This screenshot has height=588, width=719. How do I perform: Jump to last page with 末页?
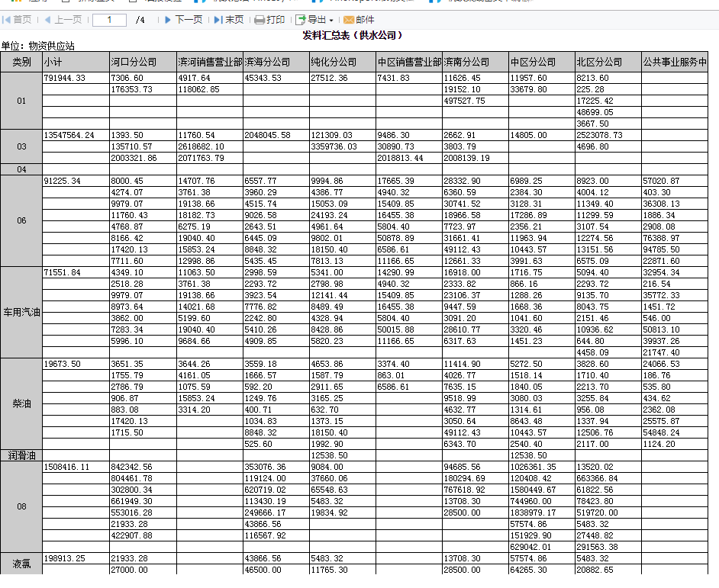(x=229, y=20)
